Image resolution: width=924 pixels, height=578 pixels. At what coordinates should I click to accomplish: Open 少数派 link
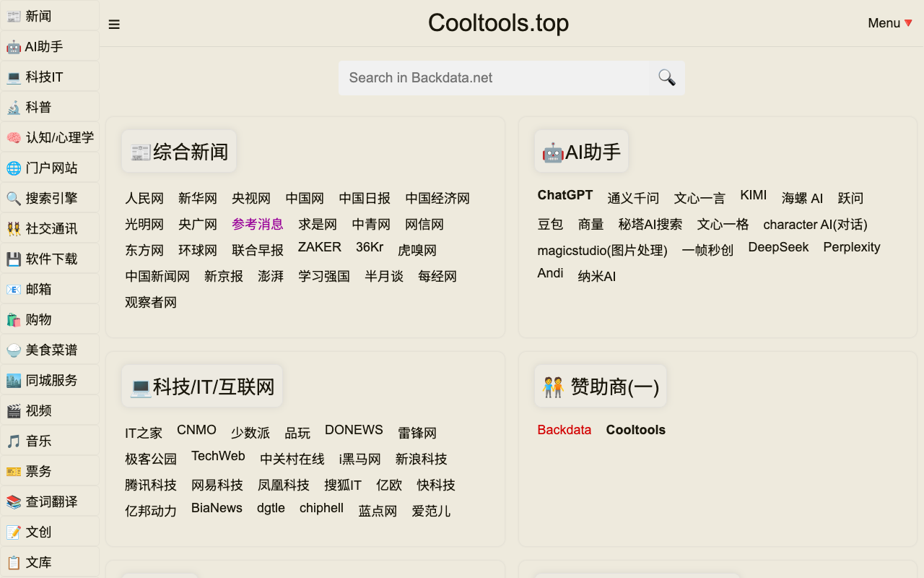pyautogui.click(x=250, y=433)
